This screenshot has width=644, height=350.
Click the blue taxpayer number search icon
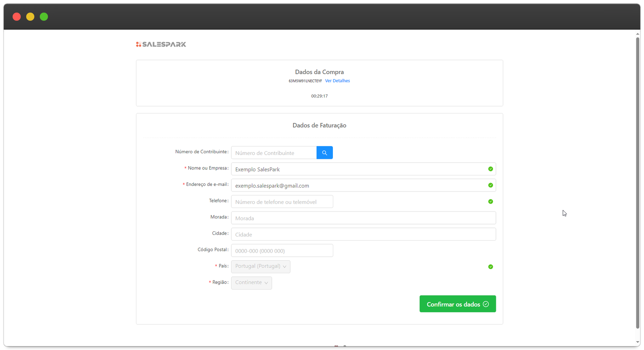tap(324, 153)
